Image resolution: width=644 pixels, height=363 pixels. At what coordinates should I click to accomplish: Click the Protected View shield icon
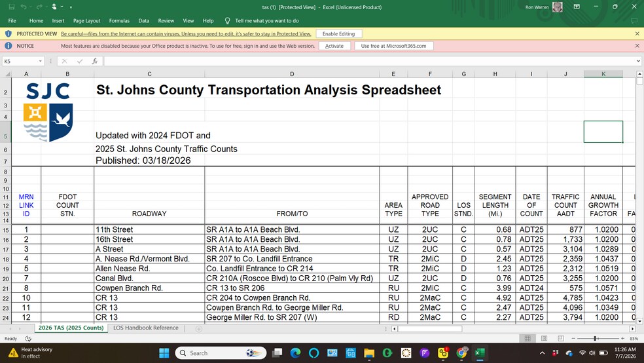(x=9, y=33)
